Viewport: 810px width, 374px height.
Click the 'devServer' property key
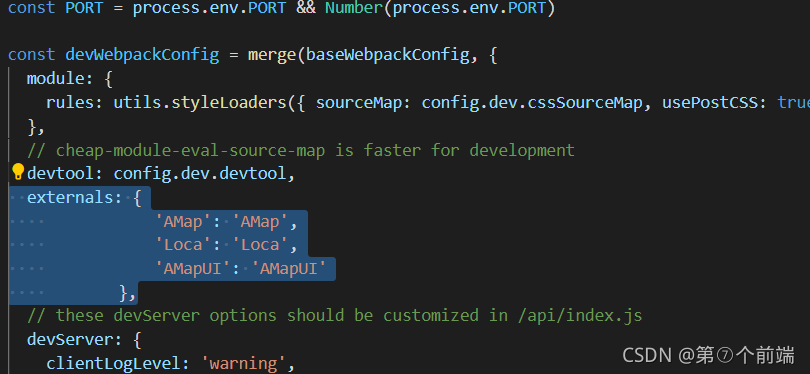(70, 339)
